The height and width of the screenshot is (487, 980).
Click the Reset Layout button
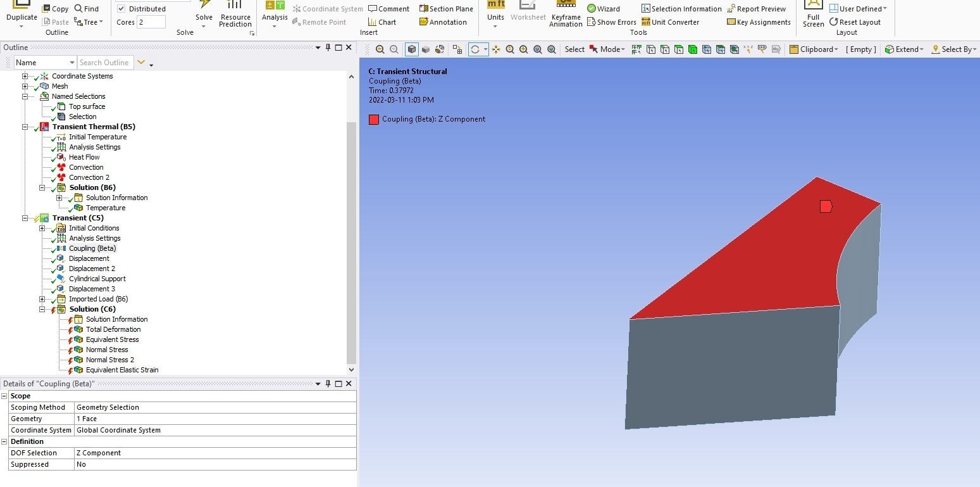854,22
